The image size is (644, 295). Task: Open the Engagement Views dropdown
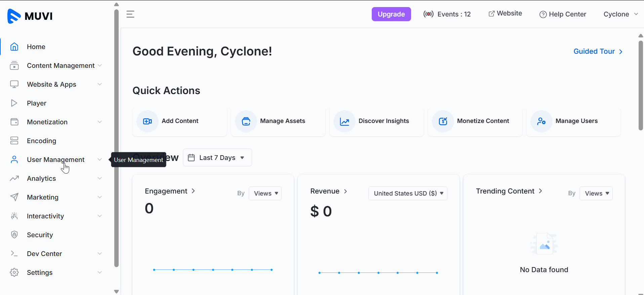265,193
